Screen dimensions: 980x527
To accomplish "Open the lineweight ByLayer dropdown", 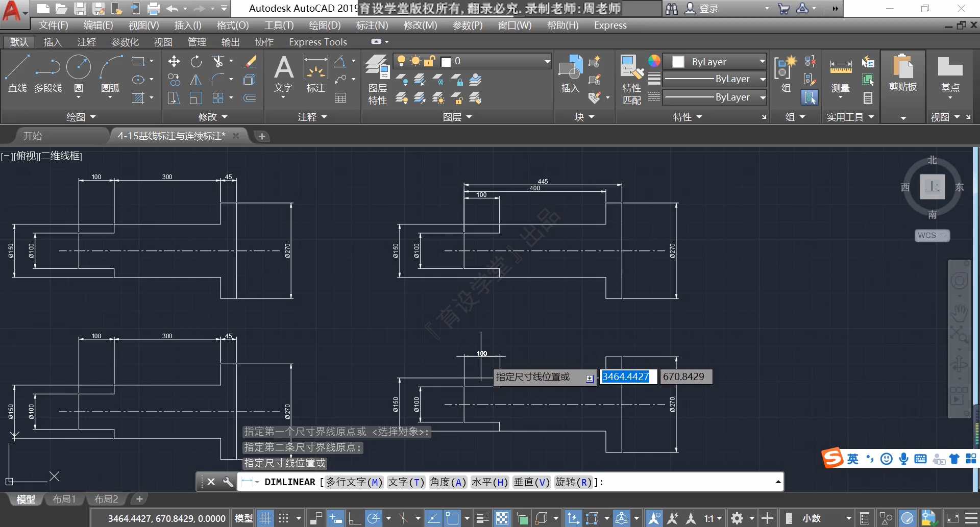I will (715, 79).
